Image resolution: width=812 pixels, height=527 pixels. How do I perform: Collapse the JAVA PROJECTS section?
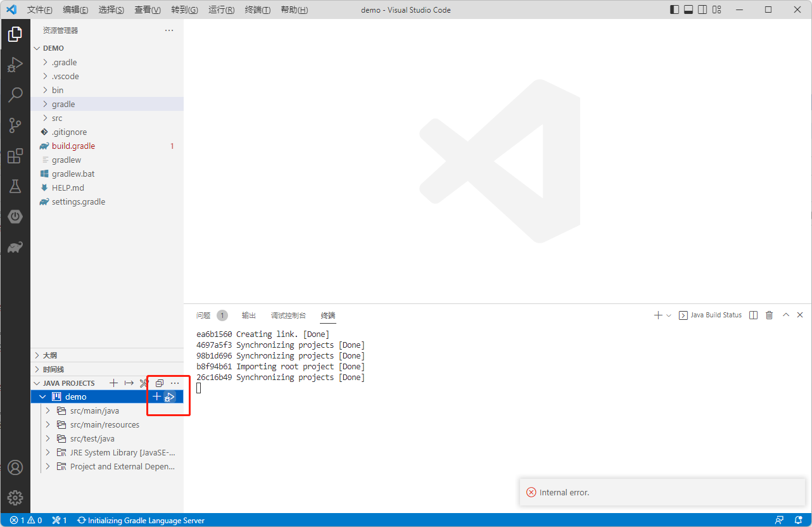click(37, 383)
